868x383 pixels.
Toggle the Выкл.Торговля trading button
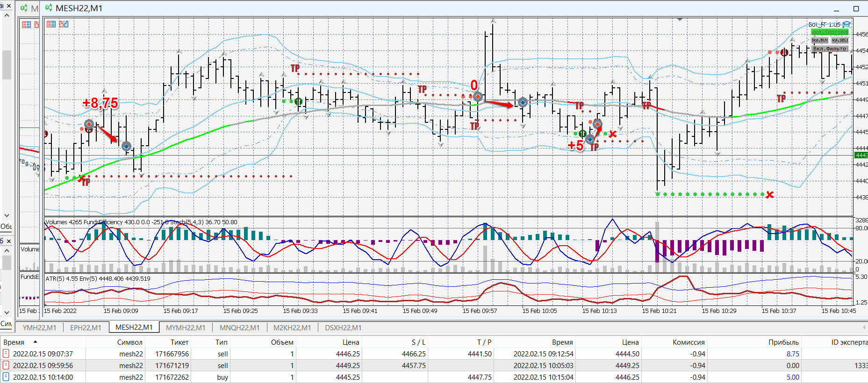830,32
